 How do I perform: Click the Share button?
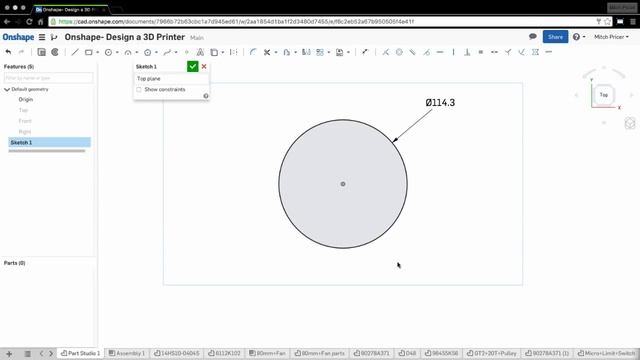(x=555, y=37)
